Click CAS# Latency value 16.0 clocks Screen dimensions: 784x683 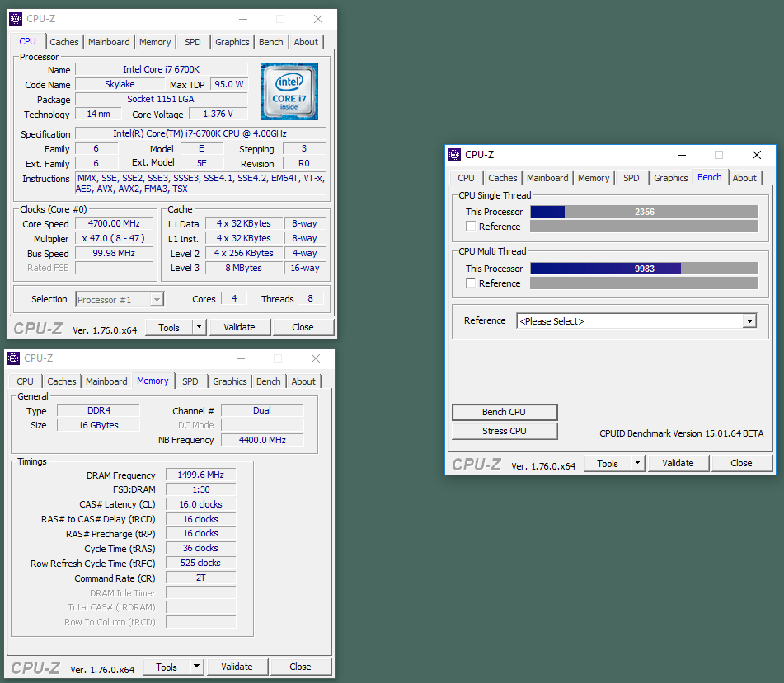[200, 504]
